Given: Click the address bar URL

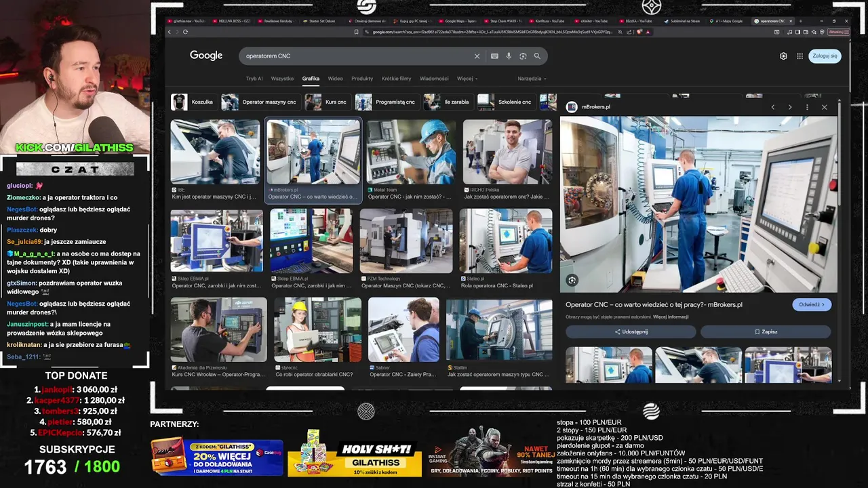Looking at the screenshot, I should (492, 32).
